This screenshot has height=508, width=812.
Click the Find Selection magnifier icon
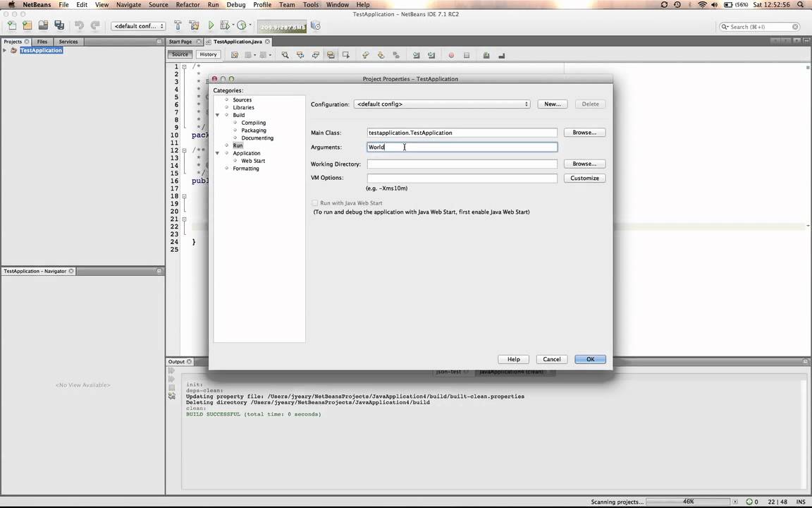tap(285, 55)
